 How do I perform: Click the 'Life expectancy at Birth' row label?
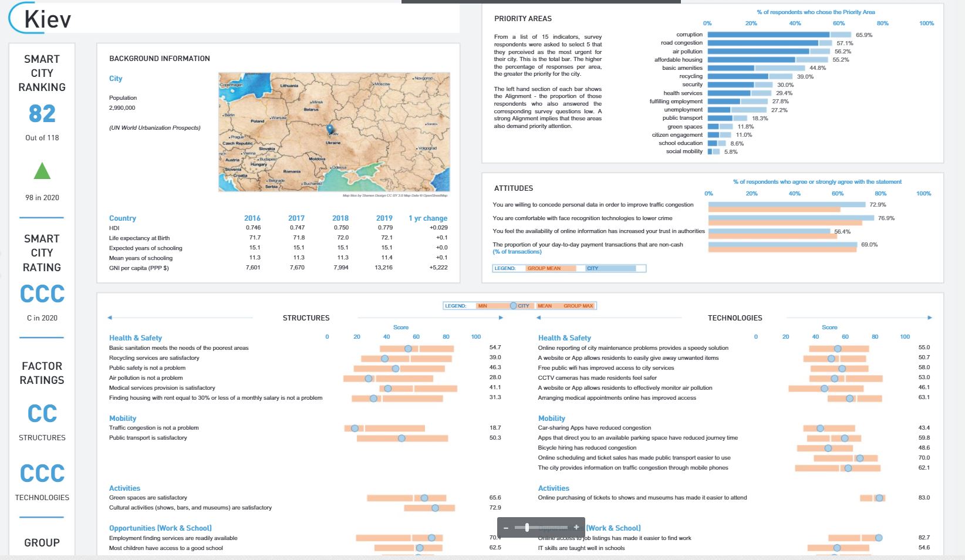[139, 238]
